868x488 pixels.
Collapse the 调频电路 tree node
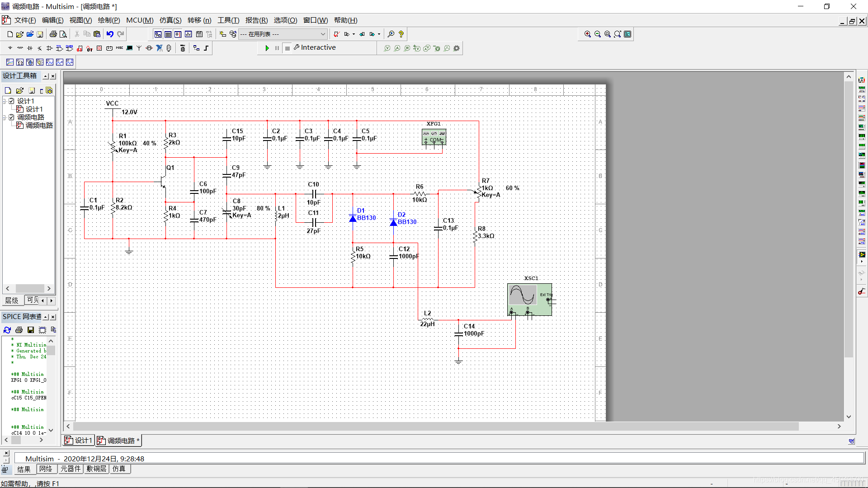coord(5,117)
